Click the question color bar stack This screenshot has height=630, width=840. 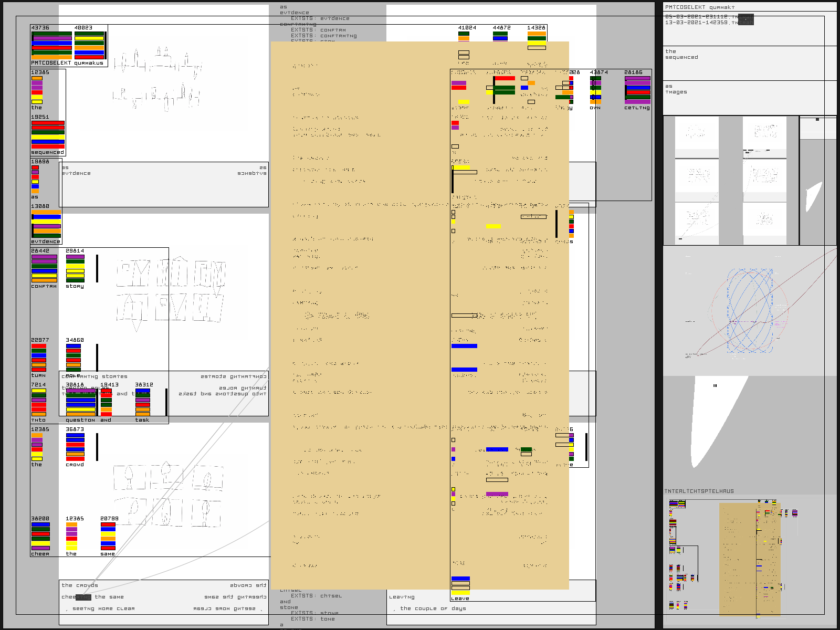[x=80, y=403]
